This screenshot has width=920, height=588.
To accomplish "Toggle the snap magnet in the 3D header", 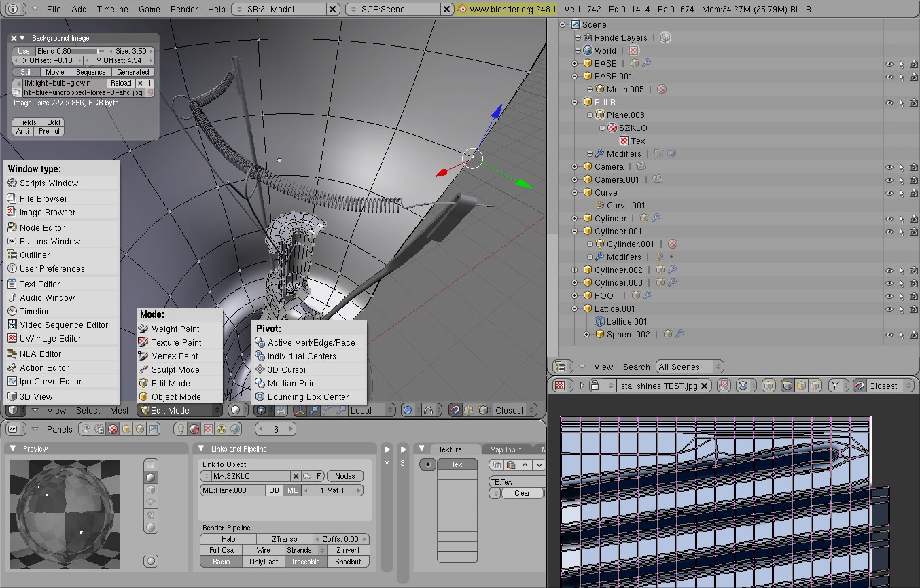I will click(x=455, y=410).
